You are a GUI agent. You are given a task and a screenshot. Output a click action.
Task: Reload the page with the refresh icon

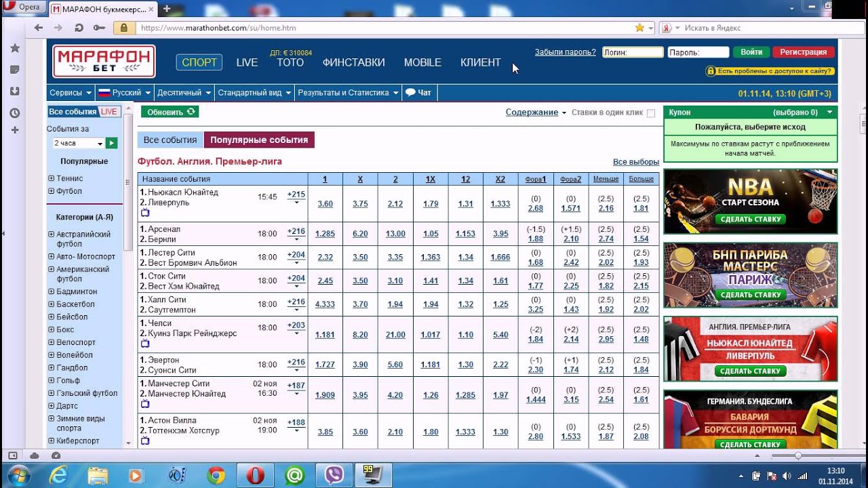click(79, 28)
